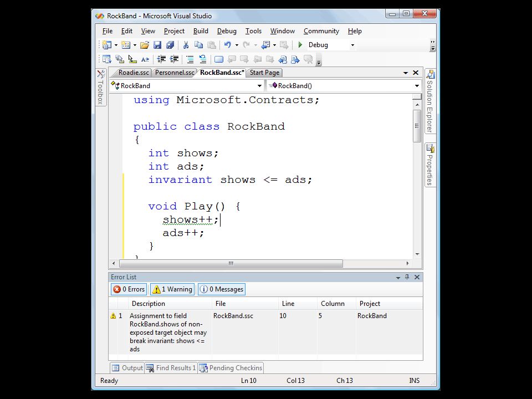Click the Redo toolbar icon
This screenshot has height=399, width=532.
point(246,45)
